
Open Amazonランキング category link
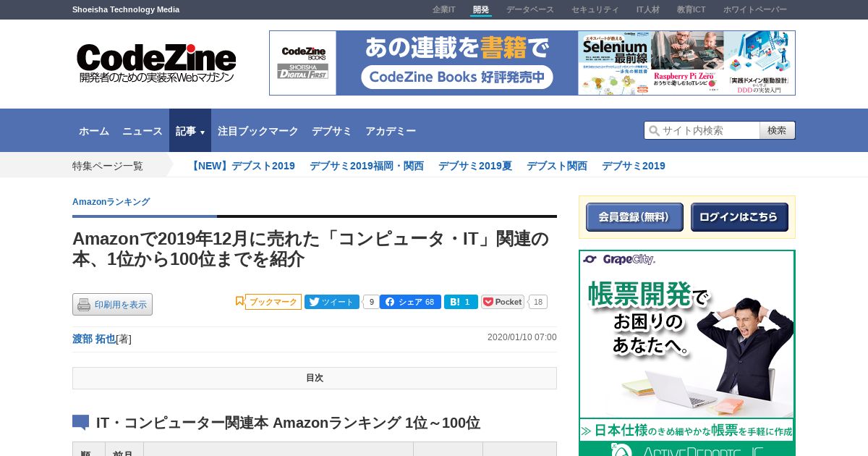tap(111, 202)
